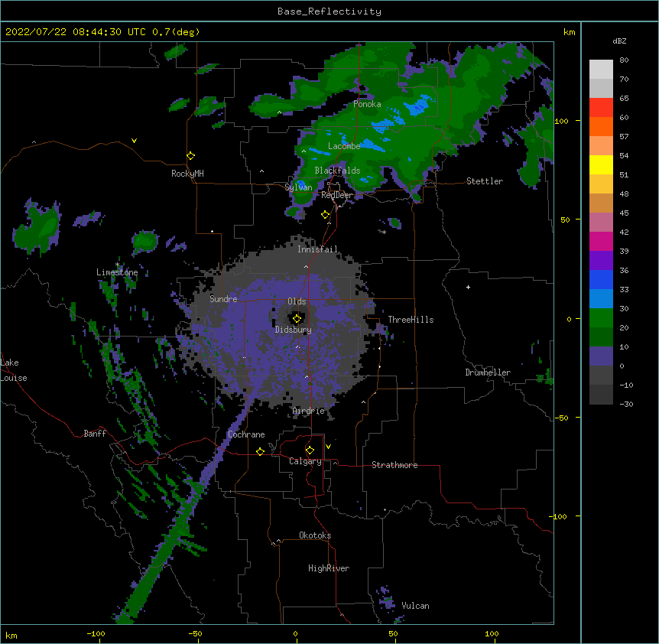
Task: Select the yellow 54-51 dBZ swatch
Action: (601, 164)
